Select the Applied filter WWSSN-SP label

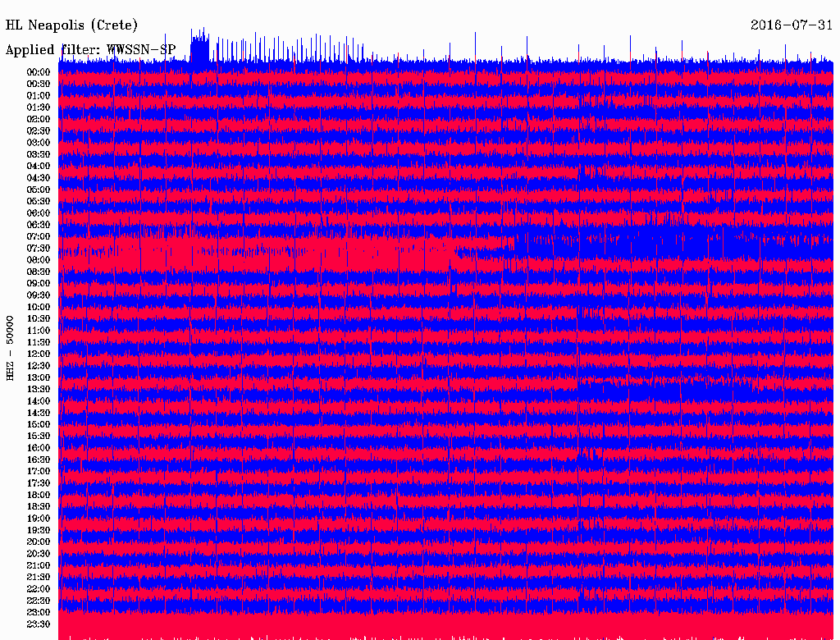click(90, 49)
